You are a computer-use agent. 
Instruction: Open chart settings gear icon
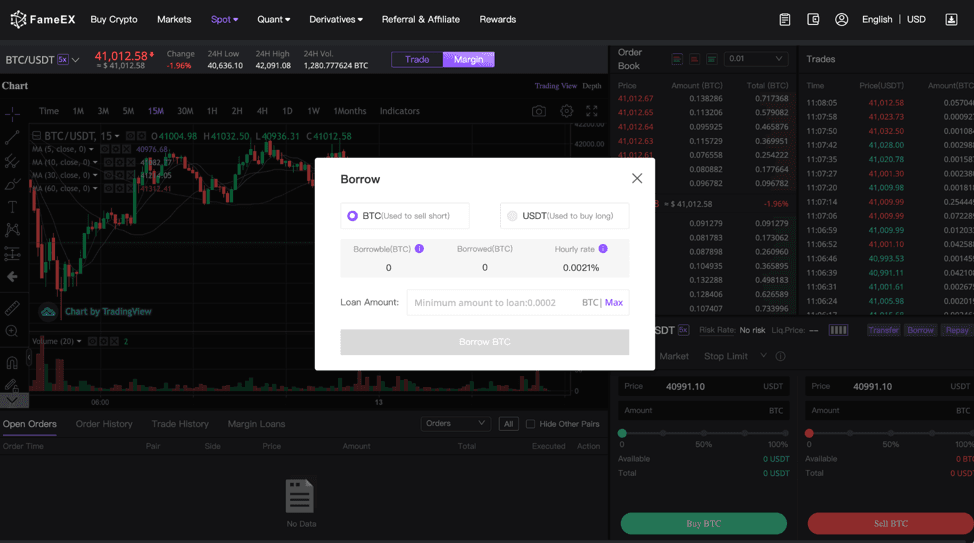pos(567,111)
